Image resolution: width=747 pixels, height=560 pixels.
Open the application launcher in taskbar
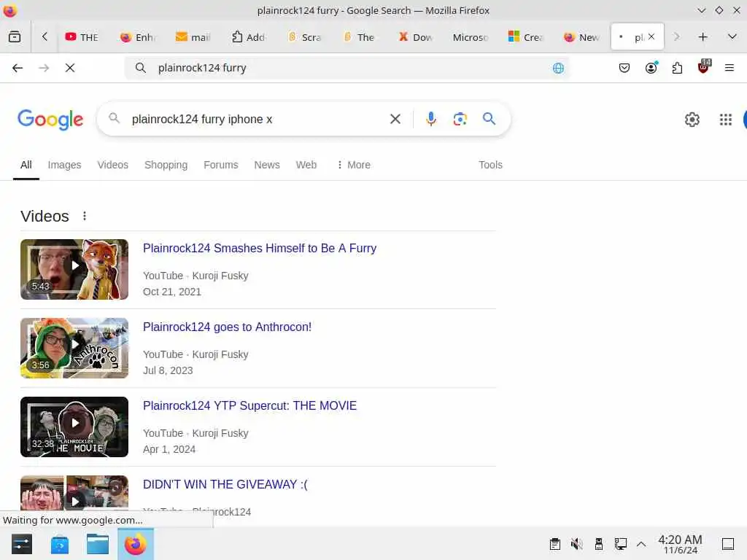21,544
